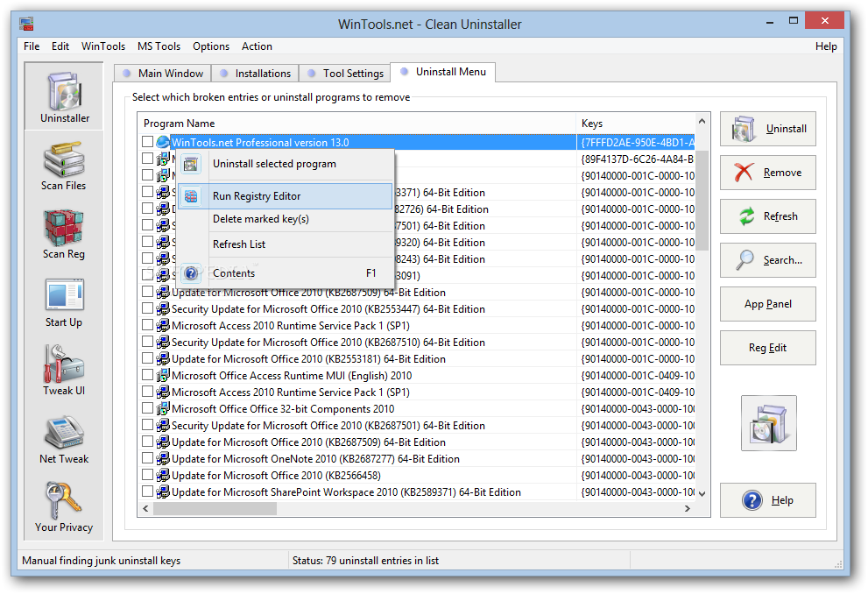This screenshot has width=868, height=594.
Task: Click icon of Update for Office 2010 (KB2566458) row
Action: [163, 475]
